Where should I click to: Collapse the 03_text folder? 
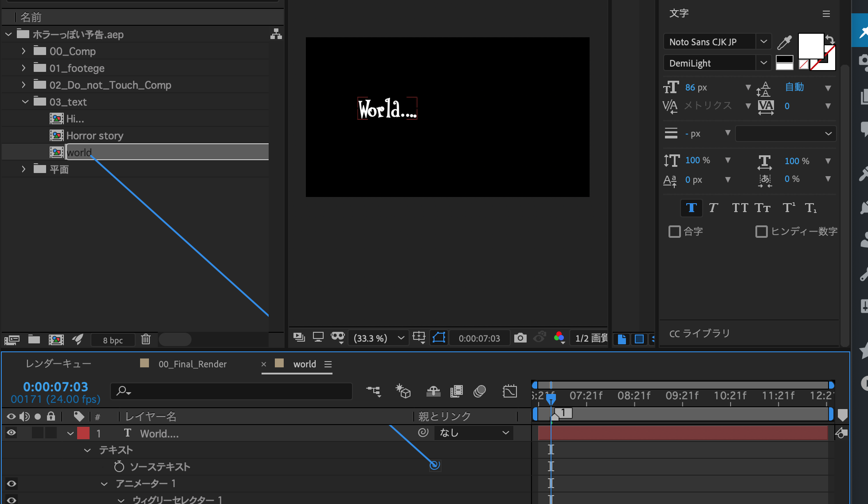[25, 101]
